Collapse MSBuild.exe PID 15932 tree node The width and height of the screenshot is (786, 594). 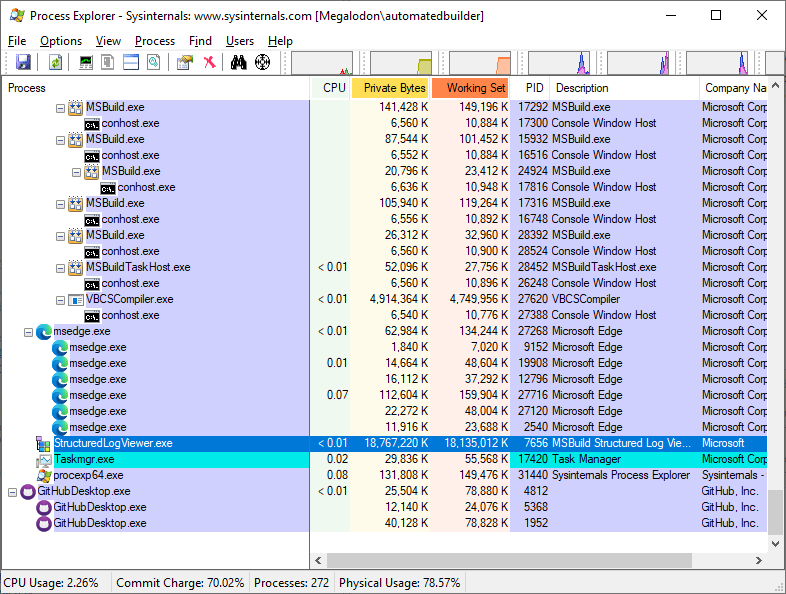(x=60, y=140)
